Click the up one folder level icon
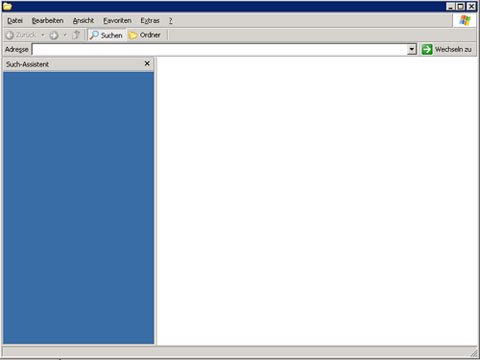Image resolution: width=480 pixels, height=360 pixels. tap(76, 35)
